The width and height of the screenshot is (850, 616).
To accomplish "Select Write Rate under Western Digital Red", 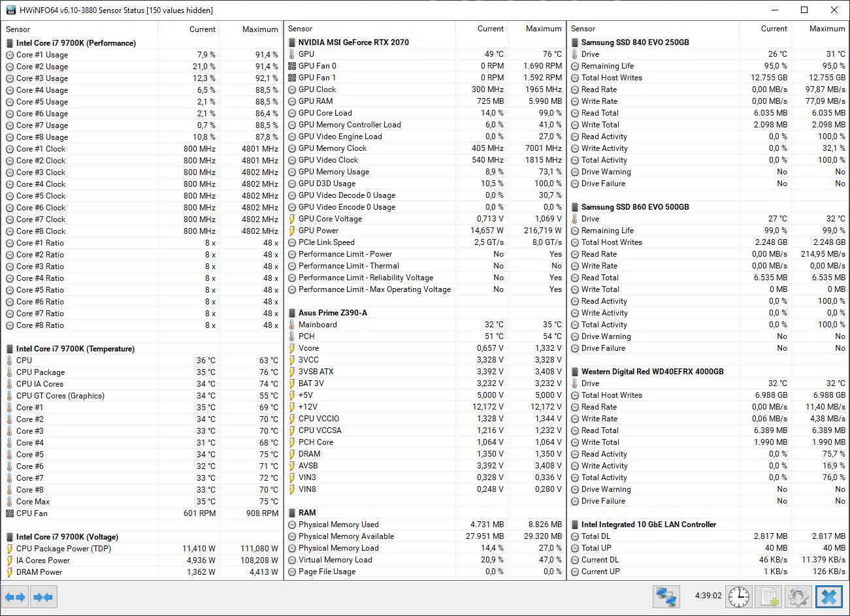I will click(708, 419).
